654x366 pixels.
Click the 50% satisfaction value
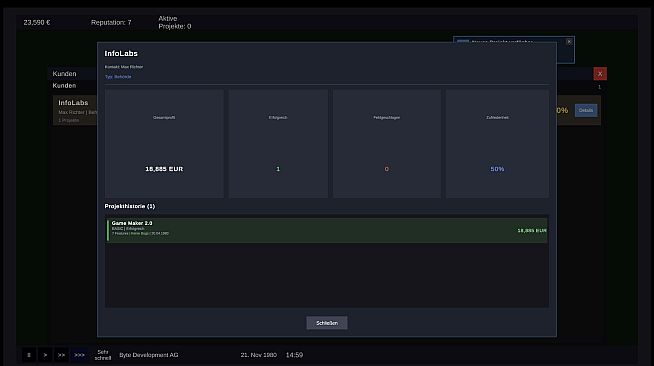(x=497, y=169)
